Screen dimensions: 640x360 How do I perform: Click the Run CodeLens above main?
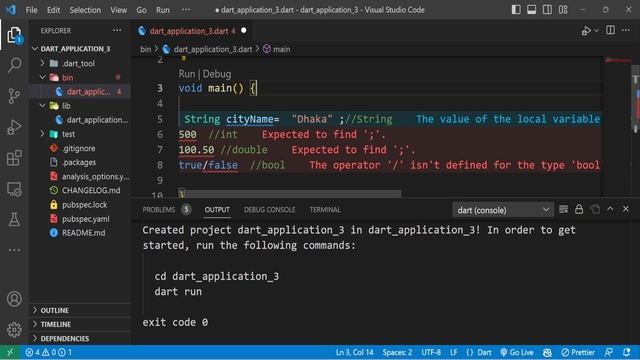tap(187, 74)
